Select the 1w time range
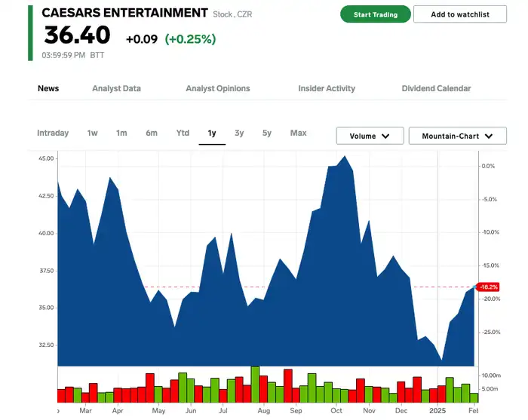Screen dimensions: 528x420 92,133
